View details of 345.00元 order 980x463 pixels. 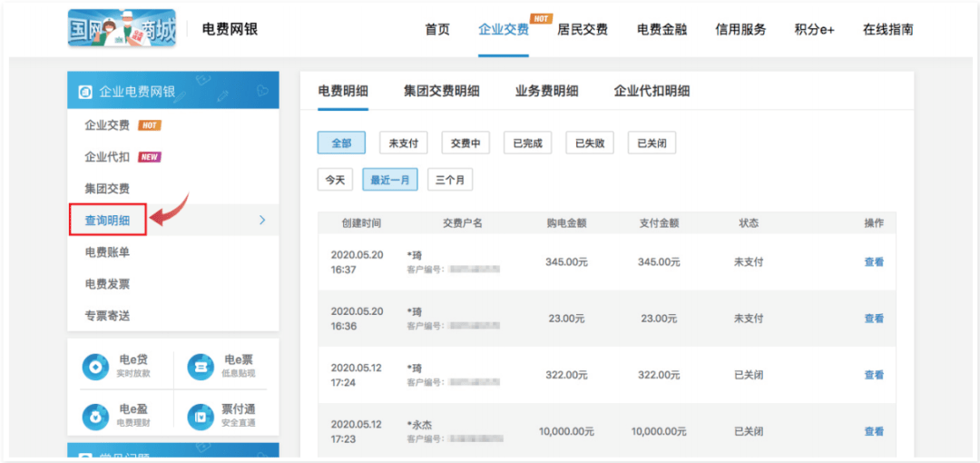874,262
